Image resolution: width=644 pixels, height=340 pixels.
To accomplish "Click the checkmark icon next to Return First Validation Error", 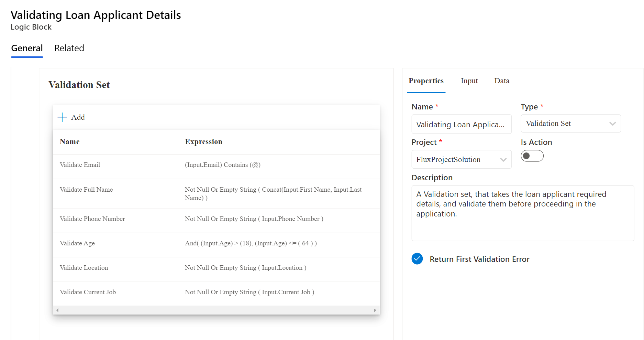I will [x=417, y=259].
